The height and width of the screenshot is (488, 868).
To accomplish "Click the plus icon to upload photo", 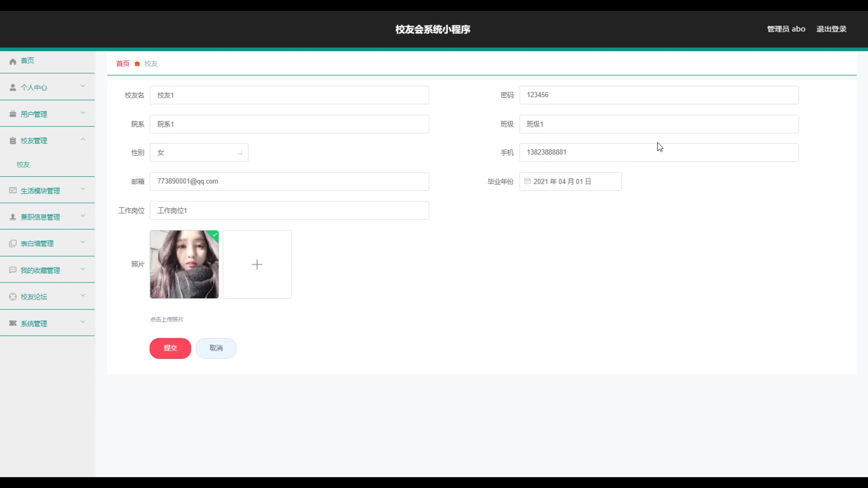I will tap(257, 264).
